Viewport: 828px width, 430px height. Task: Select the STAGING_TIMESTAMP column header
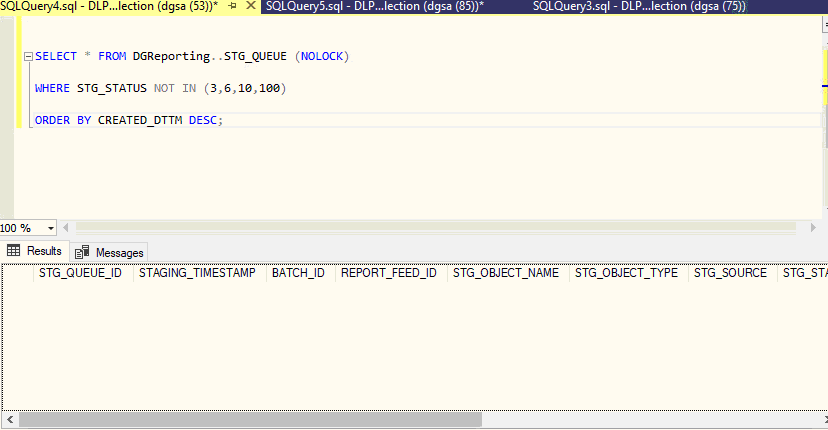[197, 273]
